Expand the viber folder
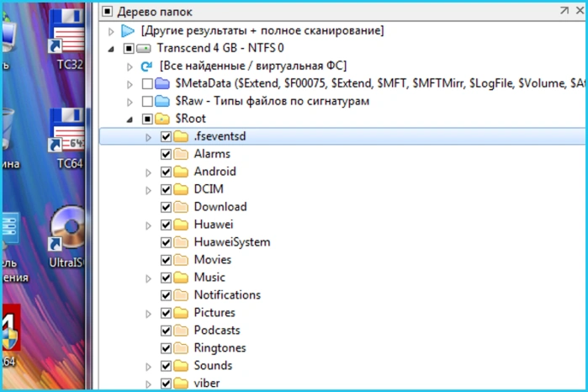 click(149, 384)
